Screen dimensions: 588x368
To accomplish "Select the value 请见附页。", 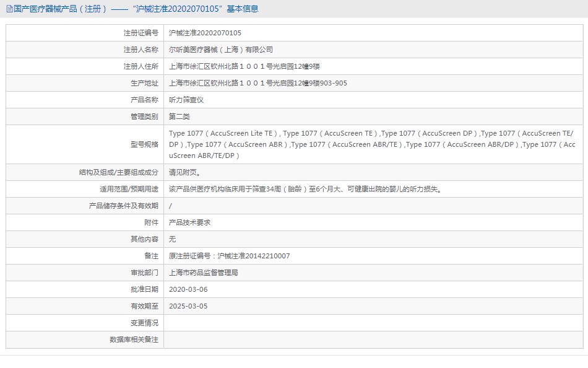I will [184, 172].
